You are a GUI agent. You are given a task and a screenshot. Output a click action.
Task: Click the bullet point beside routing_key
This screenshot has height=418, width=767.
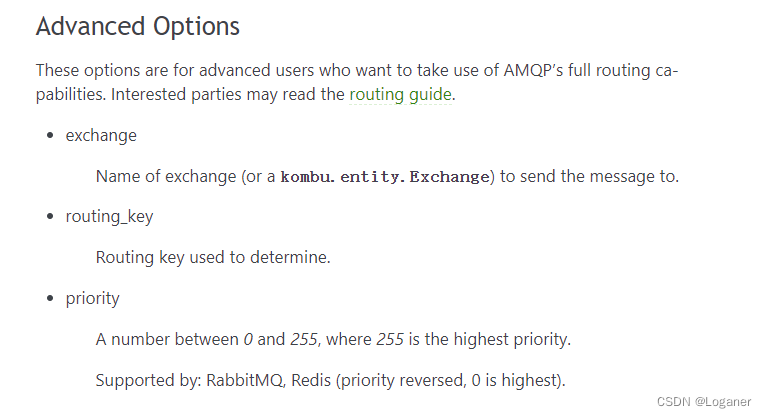click(50, 216)
